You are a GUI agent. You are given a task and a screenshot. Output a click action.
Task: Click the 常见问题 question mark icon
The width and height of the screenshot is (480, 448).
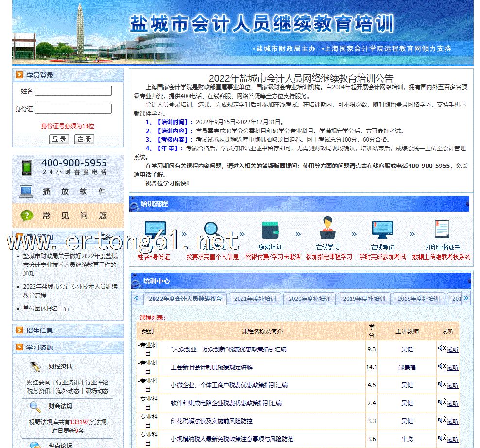coord(27,216)
